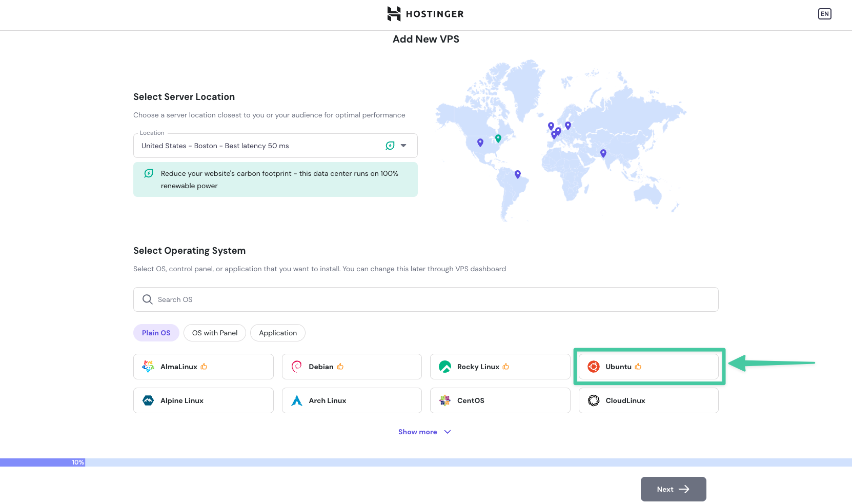The width and height of the screenshot is (852, 504).
Task: Click the Select Server Location heading
Action: (x=184, y=97)
